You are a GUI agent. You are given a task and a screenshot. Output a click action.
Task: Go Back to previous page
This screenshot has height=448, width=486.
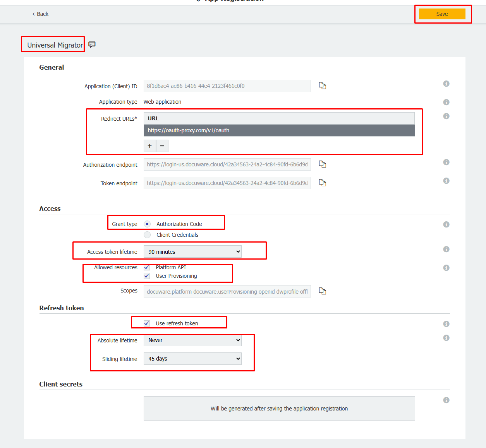[x=40, y=14]
